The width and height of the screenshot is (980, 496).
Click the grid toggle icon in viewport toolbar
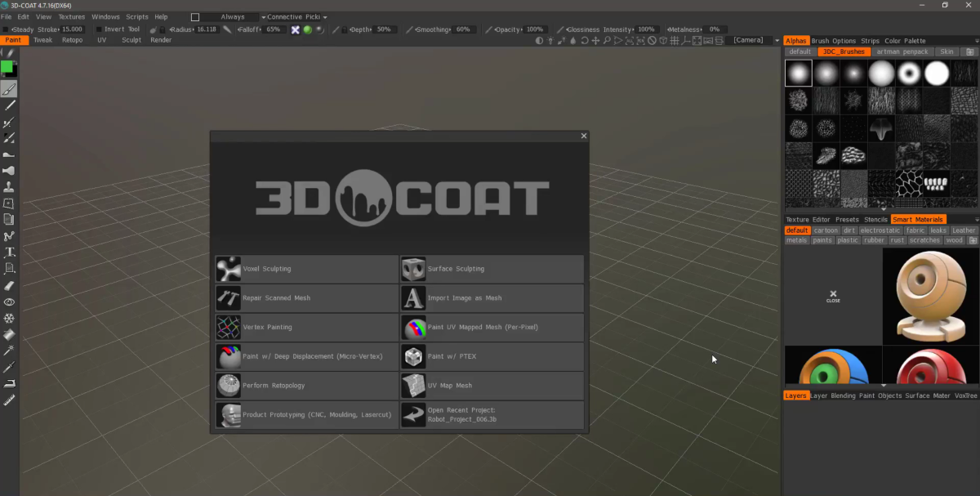674,40
